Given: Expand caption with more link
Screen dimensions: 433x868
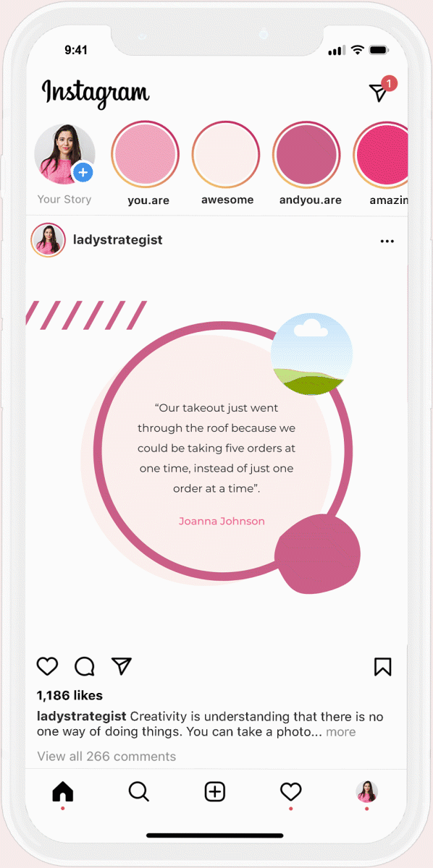Looking at the screenshot, I should tap(341, 731).
